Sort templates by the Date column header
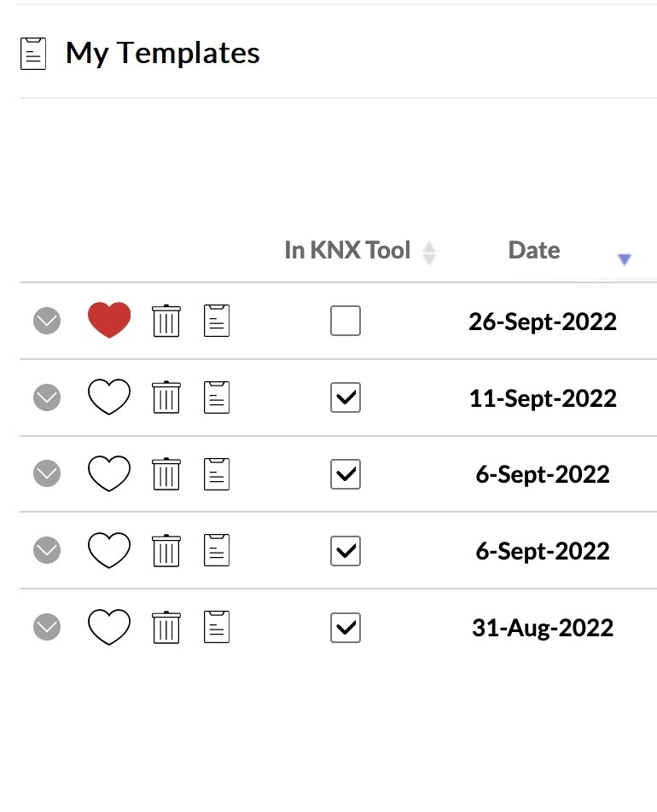The image size is (657, 812). [534, 251]
